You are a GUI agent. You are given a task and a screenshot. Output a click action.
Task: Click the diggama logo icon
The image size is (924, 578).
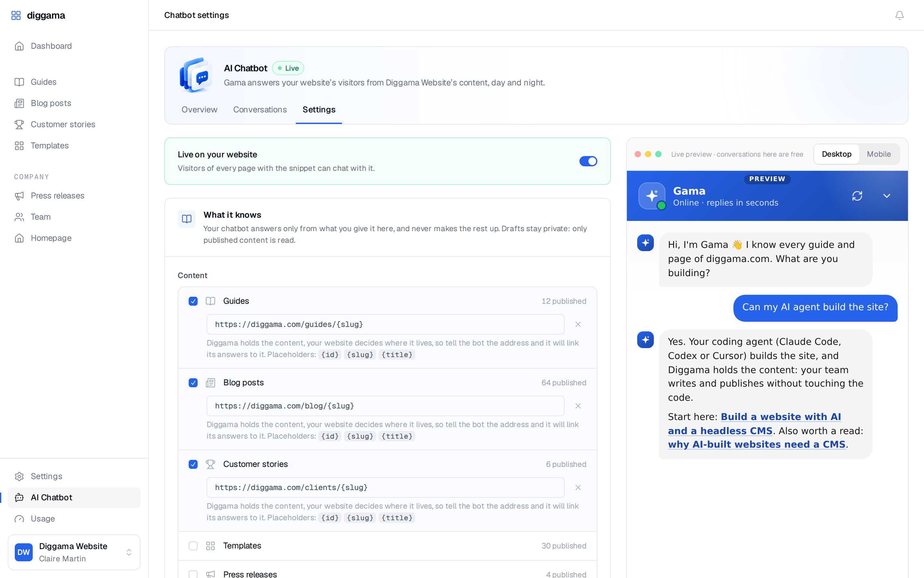point(16,15)
